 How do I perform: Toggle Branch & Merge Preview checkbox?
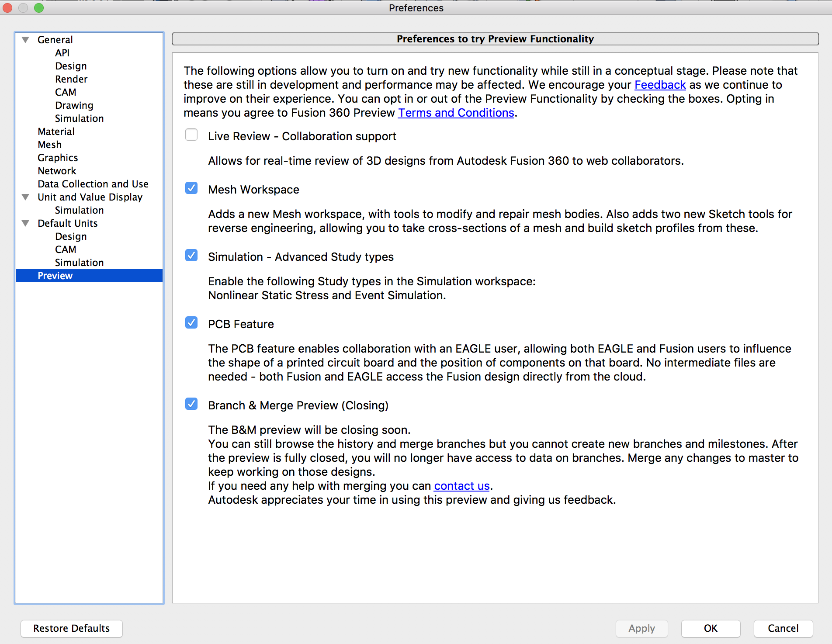191,404
